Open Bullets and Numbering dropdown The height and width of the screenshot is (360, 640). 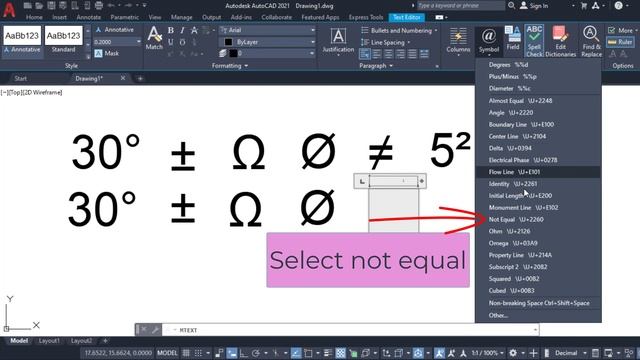(400, 31)
